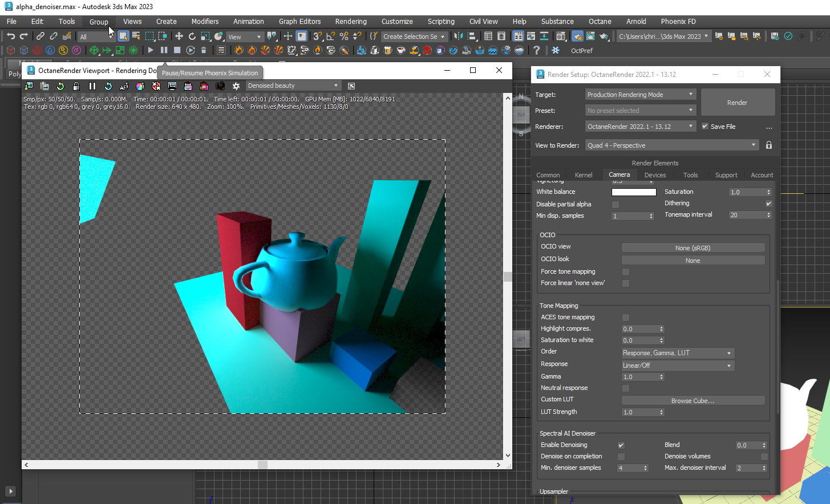
Task: Click the Render button
Action: coord(738,103)
